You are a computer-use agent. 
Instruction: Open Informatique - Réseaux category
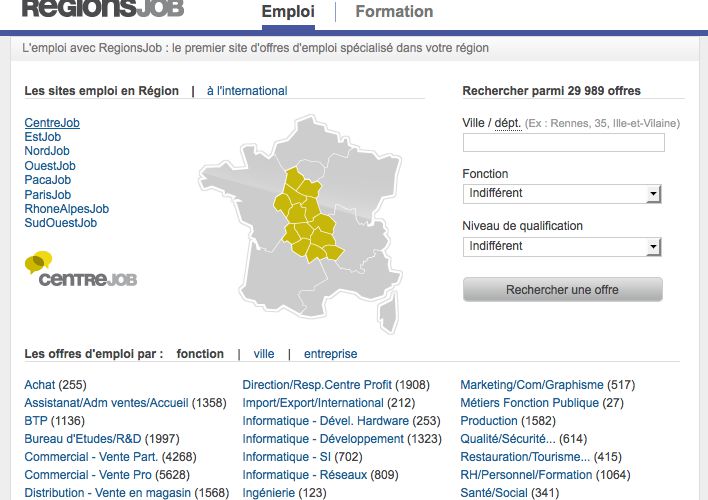click(x=305, y=475)
